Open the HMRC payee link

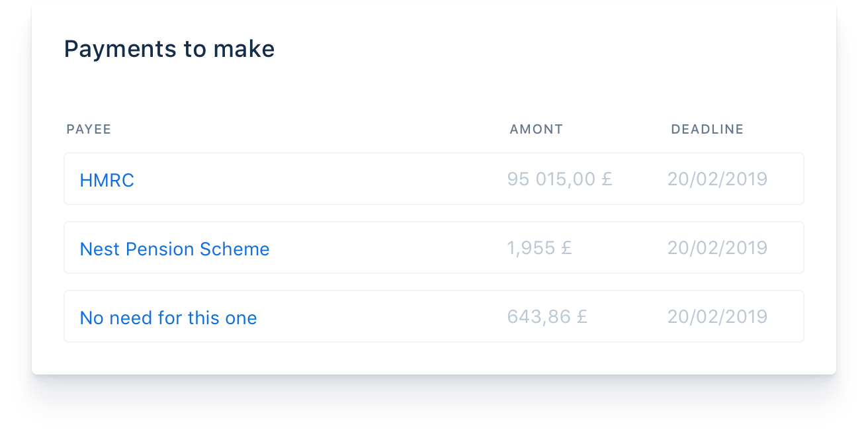tap(107, 180)
